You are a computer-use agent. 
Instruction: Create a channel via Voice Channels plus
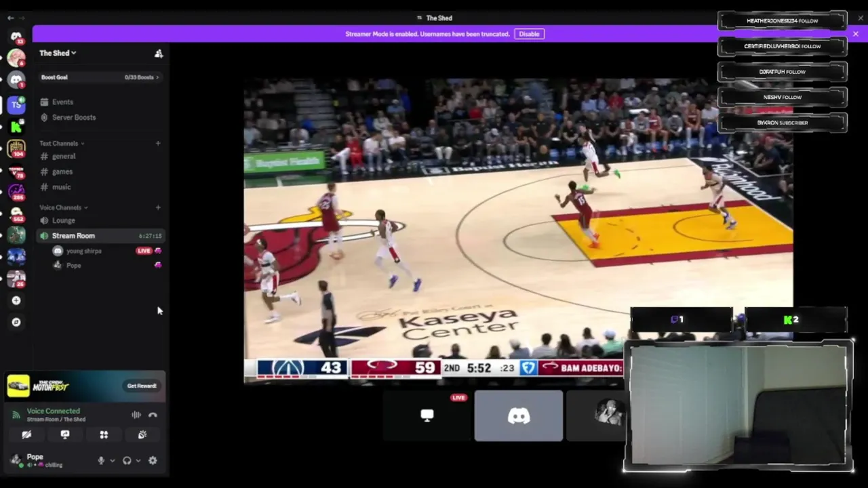pos(158,207)
